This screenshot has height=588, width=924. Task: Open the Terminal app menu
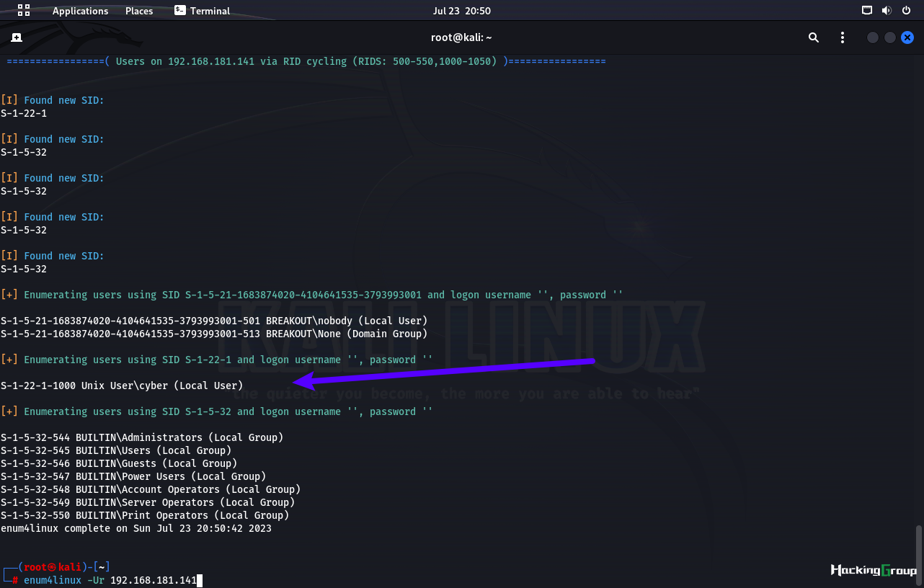point(210,11)
